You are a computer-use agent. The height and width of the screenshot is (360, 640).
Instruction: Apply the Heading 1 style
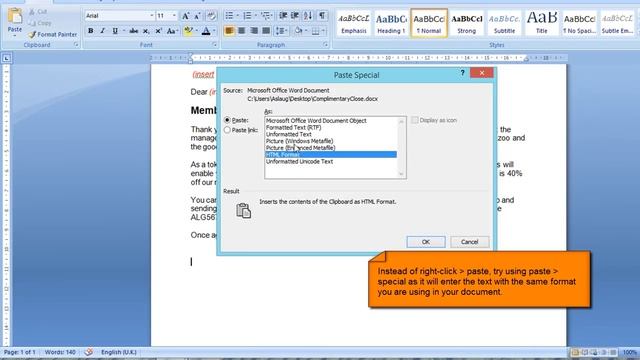tap(391, 23)
